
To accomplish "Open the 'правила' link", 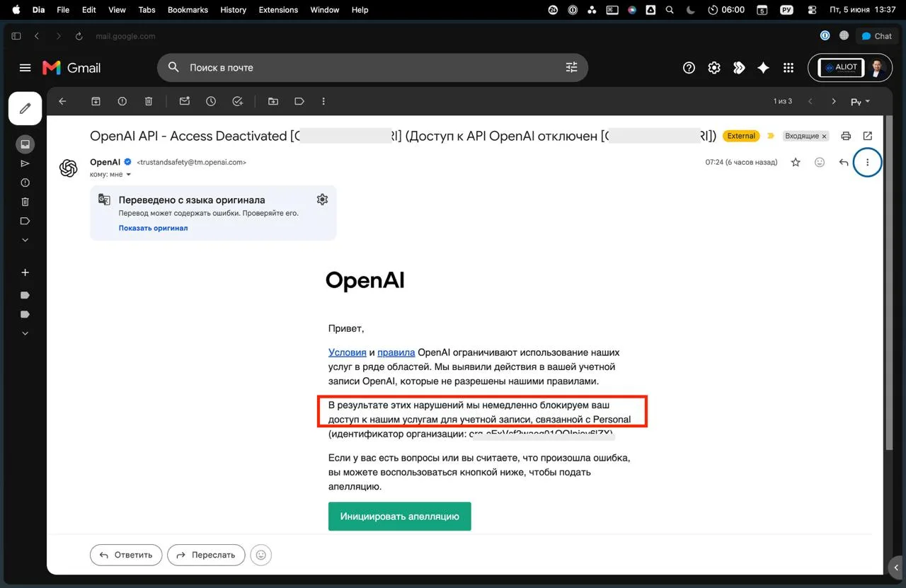I will pyautogui.click(x=396, y=352).
